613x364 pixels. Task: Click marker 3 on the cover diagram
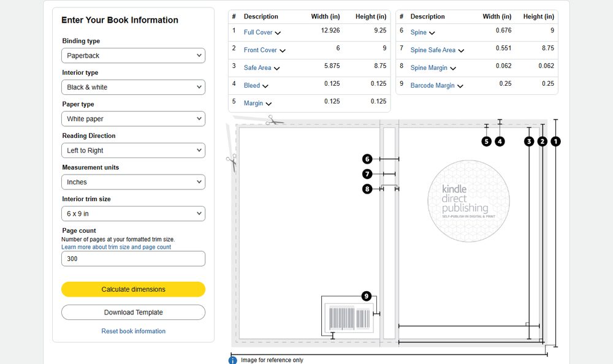(529, 141)
